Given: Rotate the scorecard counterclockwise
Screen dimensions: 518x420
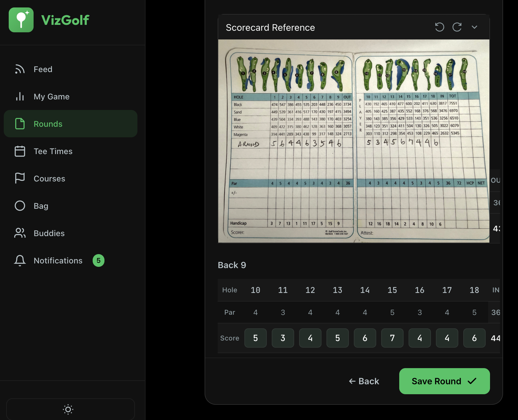Looking at the screenshot, I should pos(439,27).
